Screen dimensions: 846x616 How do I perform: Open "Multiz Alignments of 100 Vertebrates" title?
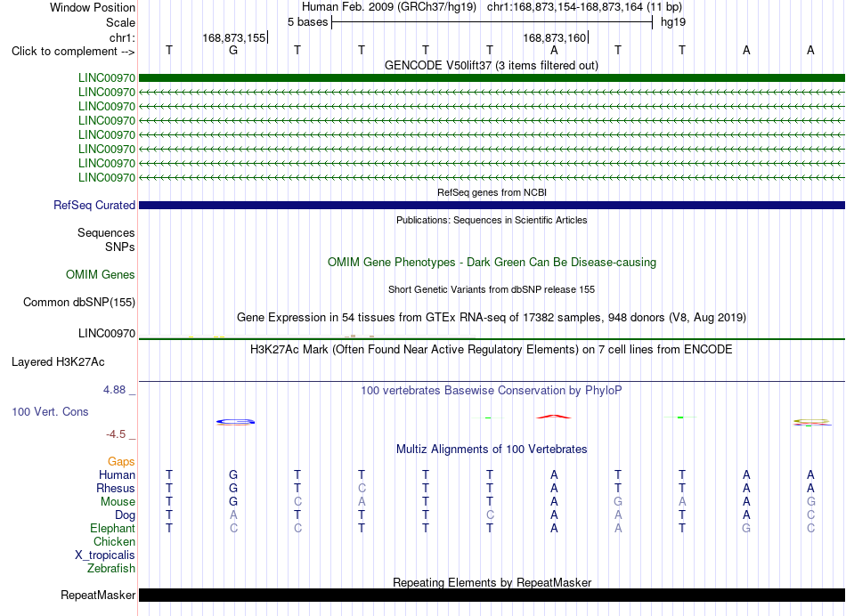(492, 449)
